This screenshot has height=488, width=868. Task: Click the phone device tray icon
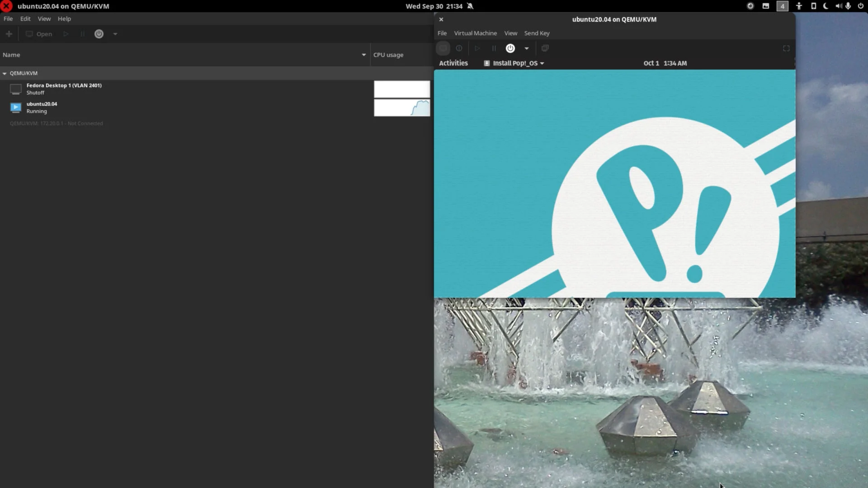tap(813, 6)
